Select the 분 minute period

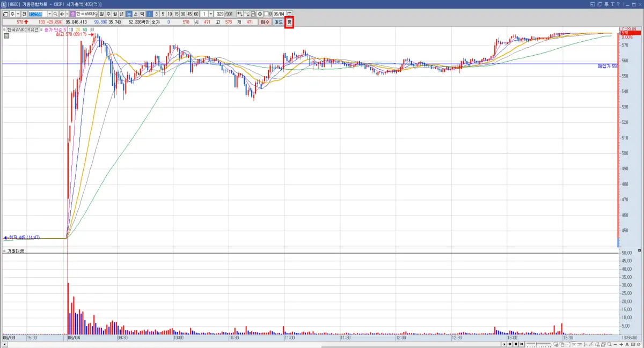(129, 13)
